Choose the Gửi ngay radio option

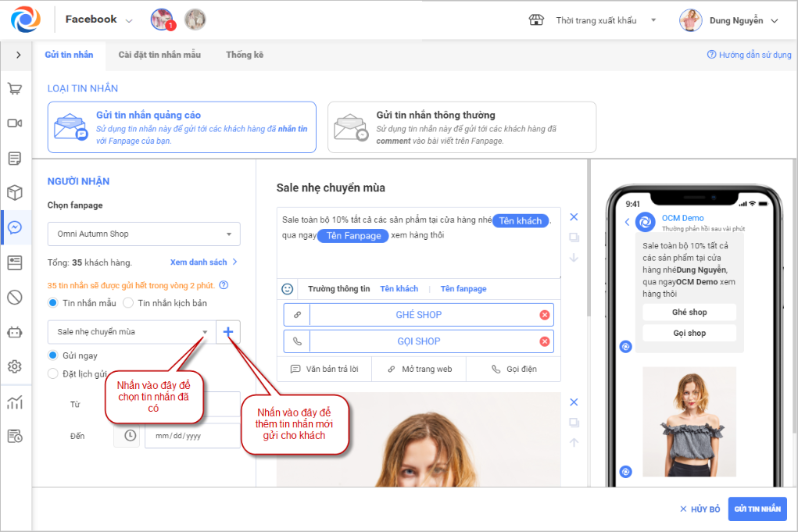(x=53, y=355)
